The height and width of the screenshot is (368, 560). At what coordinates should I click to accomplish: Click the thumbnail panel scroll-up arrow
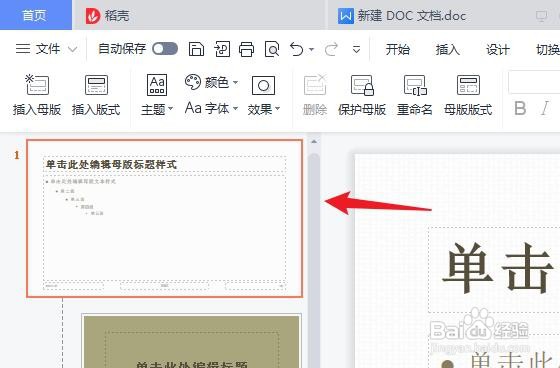[x=314, y=142]
